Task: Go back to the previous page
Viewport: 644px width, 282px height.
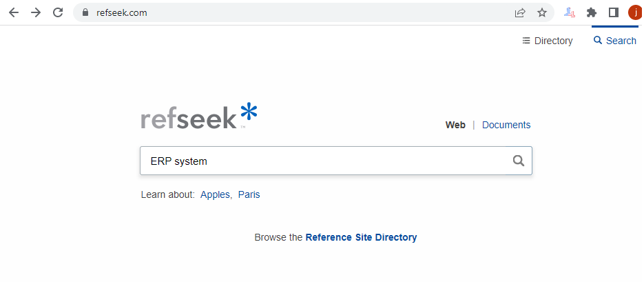Action: (14, 12)
